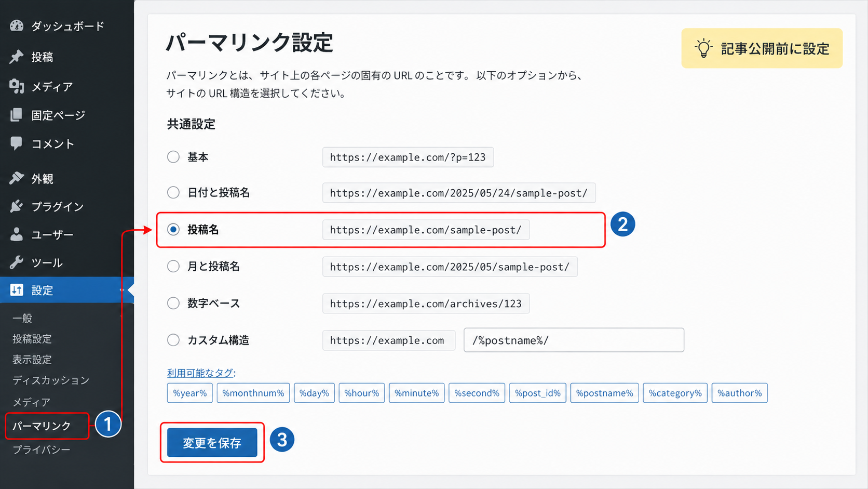The image size is (868, 489).
Task: Open the 利用可能なタグ link
Action: click(200, 373)
